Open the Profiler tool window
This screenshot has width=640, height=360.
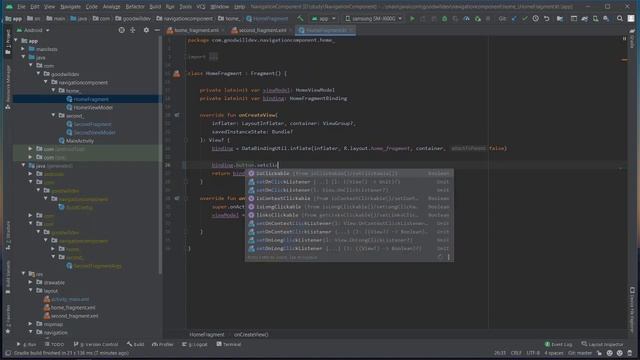click(x=162, y=344)
